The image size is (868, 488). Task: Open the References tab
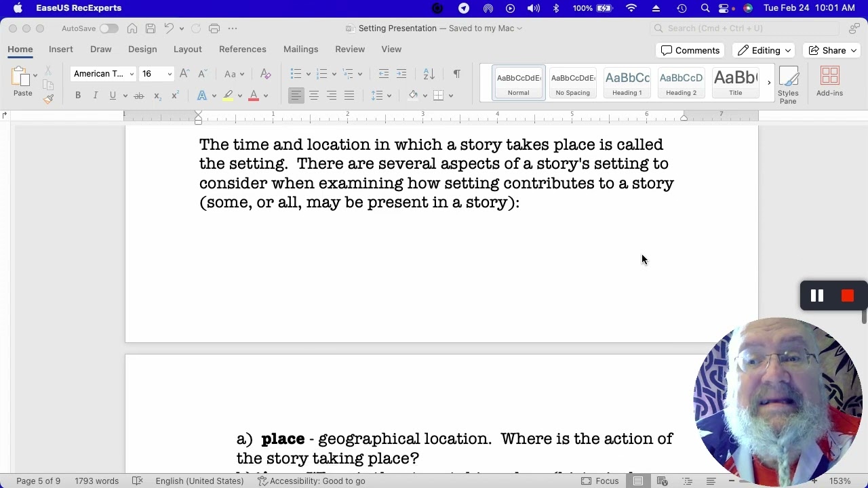pos(243,49)
